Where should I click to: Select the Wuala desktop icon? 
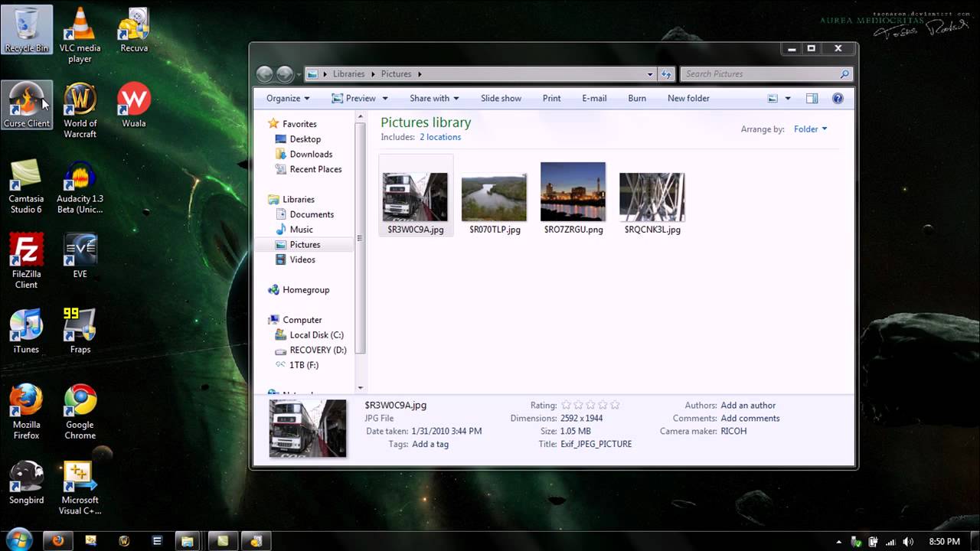click(x=134, y=105)
